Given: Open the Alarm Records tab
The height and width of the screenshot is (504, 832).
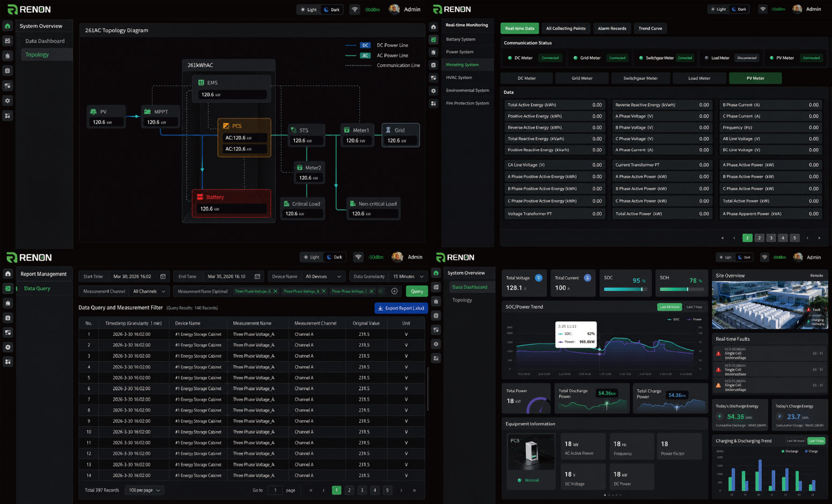Looking at the screenshot, I should [x=612, y=28].
